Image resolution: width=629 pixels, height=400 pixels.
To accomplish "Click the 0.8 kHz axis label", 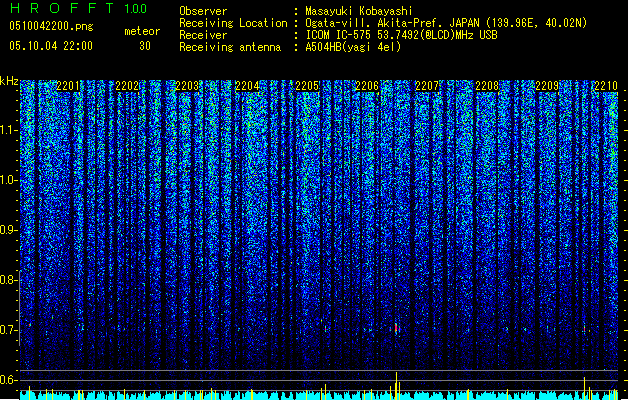I will tap(9, 280).
